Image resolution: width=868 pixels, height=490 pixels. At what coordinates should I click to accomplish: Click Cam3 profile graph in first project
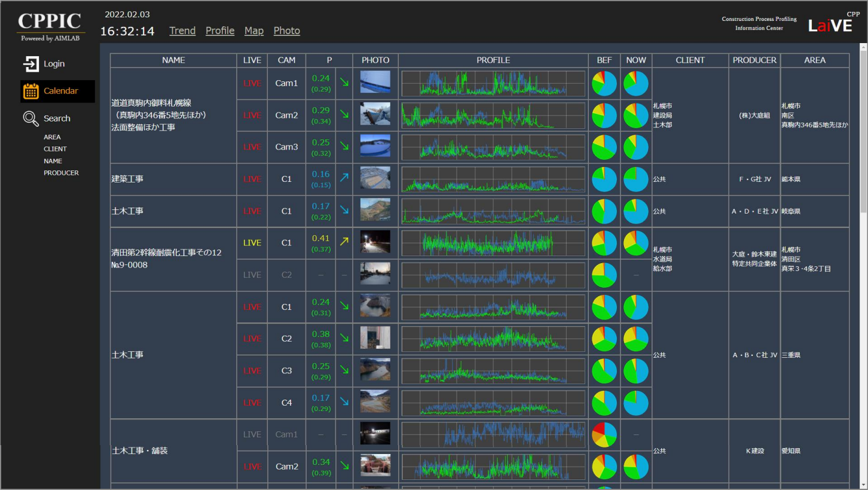(x=493, y=147)
